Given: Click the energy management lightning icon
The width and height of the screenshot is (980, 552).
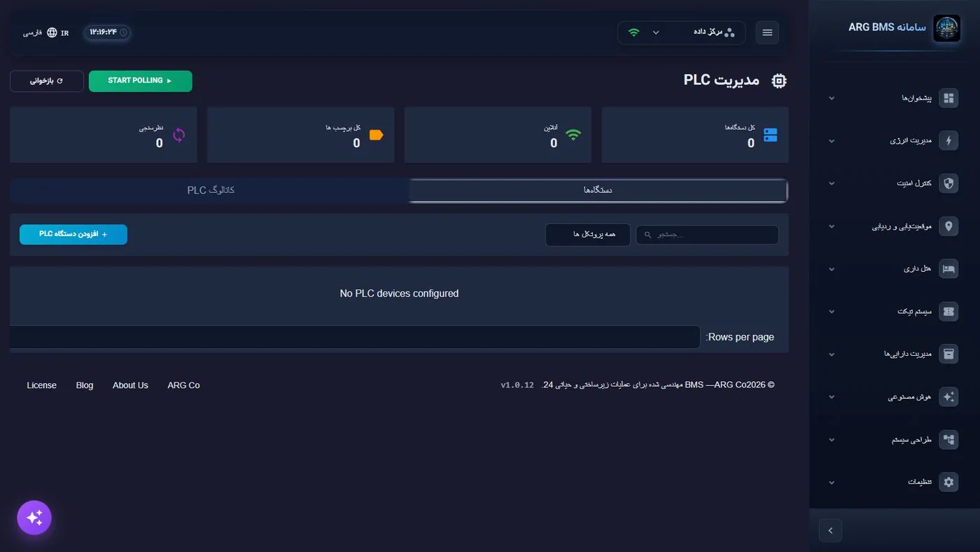Looking at the screenshot, I should (948, 141).
